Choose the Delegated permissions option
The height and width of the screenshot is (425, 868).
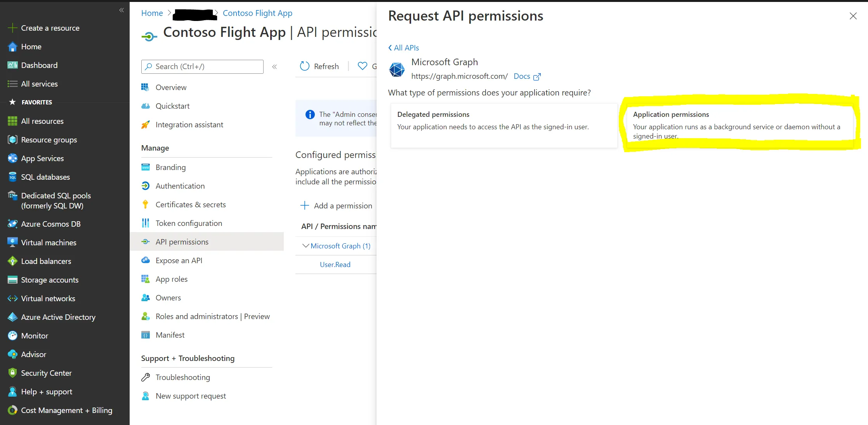[503, 125]
